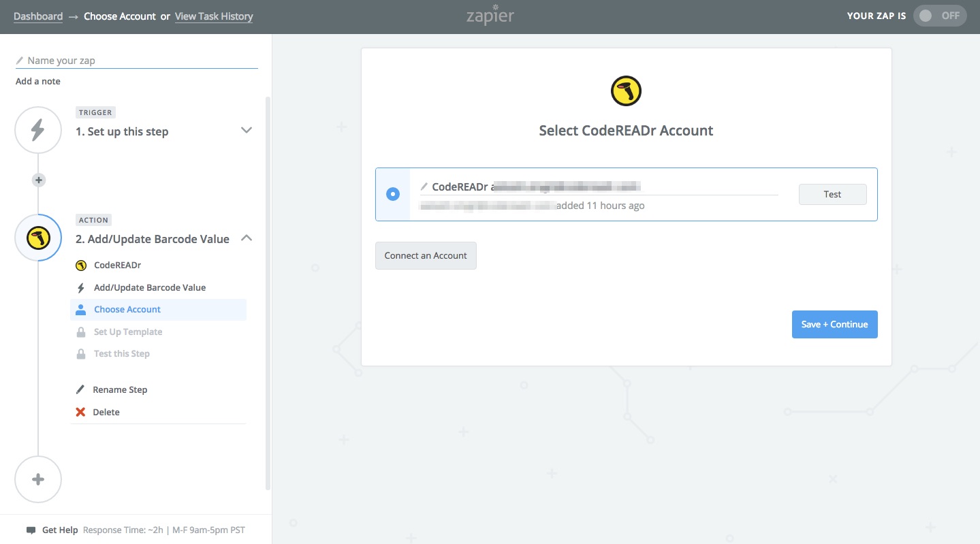Click the red X delete icon
980x544 pixels.
[x=80, y=412]
